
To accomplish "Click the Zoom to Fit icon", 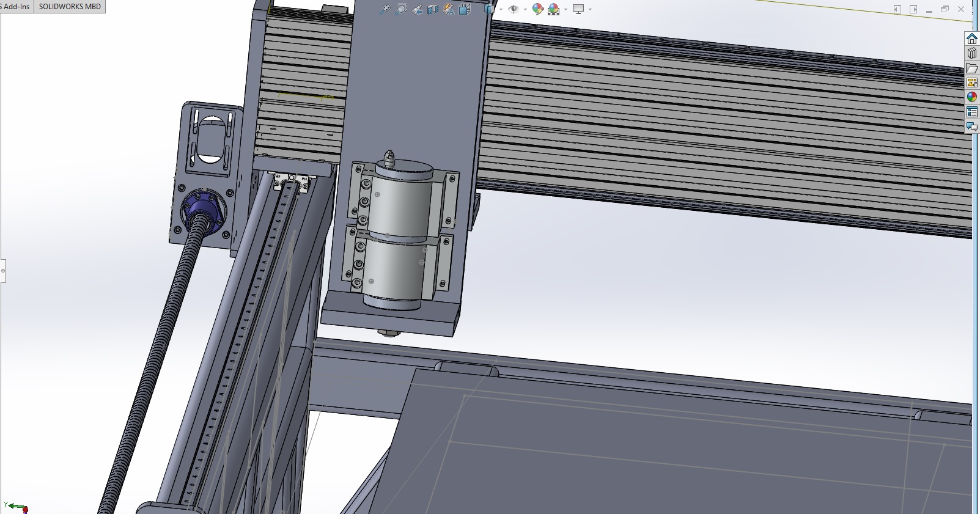I will 385,9.
